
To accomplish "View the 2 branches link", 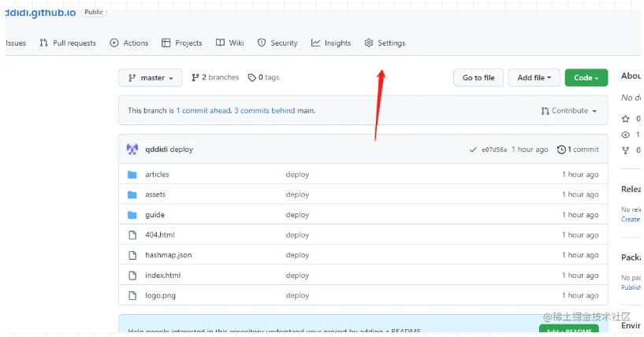I will (x=215, y=78).
